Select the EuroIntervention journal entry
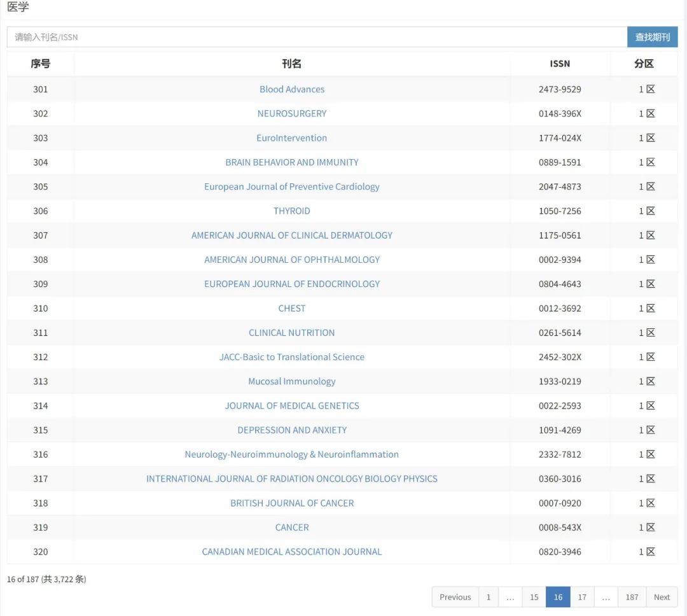 (292, 138)
